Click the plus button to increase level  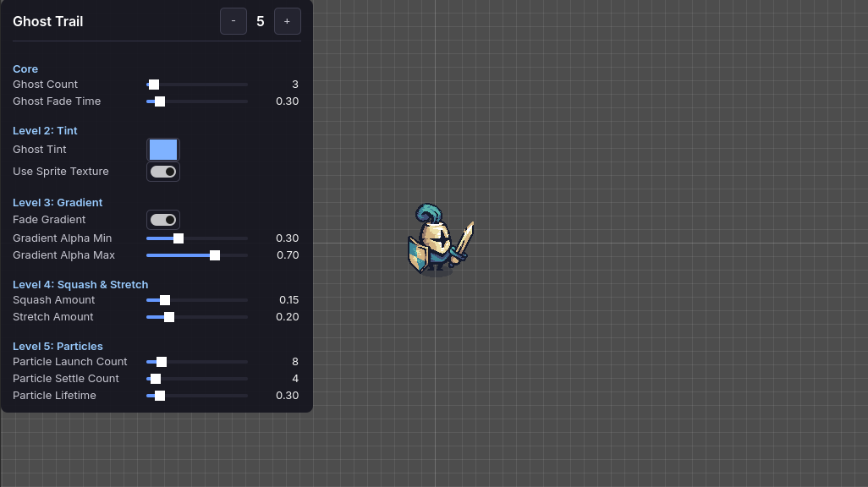pos(287,21)
